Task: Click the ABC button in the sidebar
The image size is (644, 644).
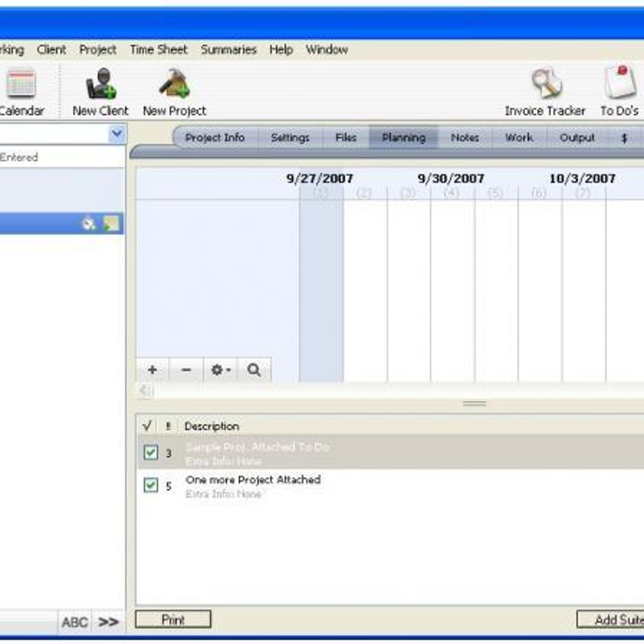Action: tap(75, 622)
